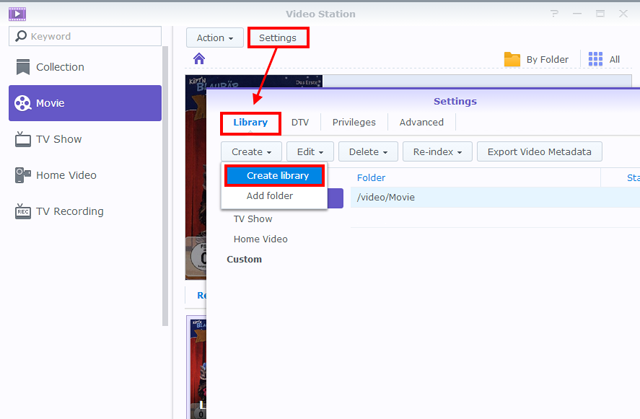Sort by the Folder column header
Viewport: 640px width, 419px height.
pos(371,178)
